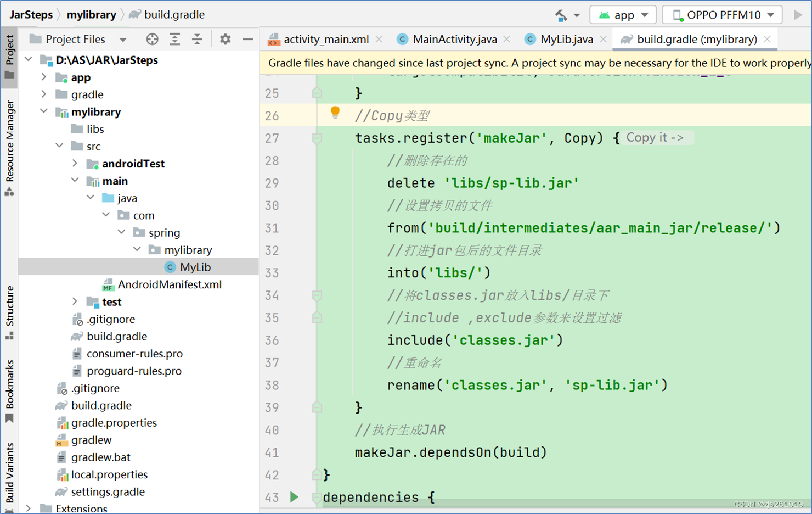
Task: Click the 'Copy it ->' inlay hint
Action: click(x=656, y=137)
